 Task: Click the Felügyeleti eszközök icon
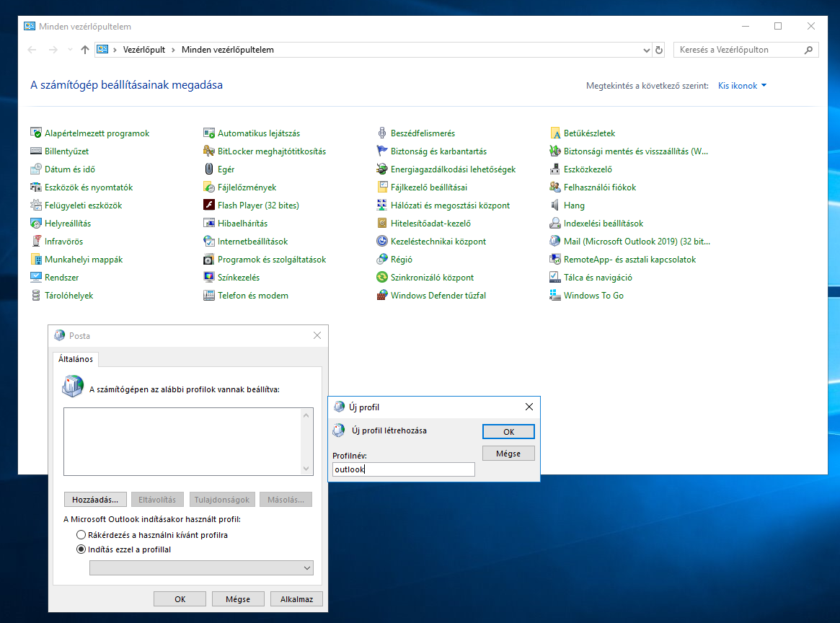pyautogui.click(x=36, y=206)
